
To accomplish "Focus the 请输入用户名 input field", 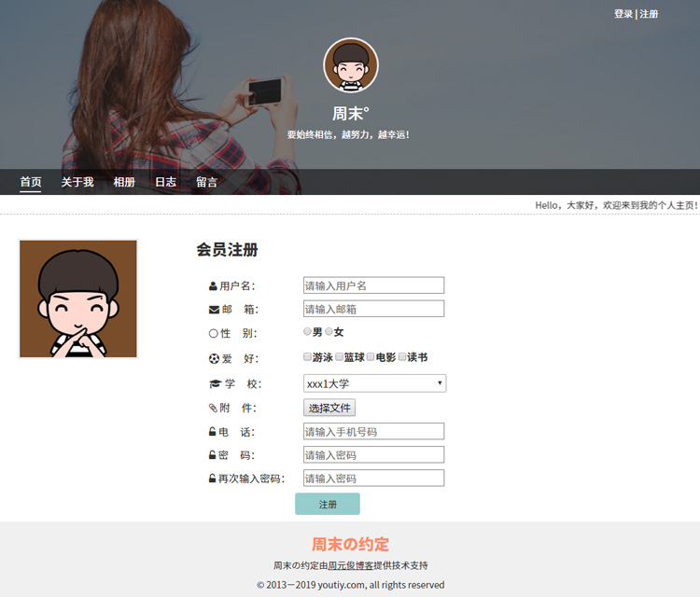I will 373,285.
